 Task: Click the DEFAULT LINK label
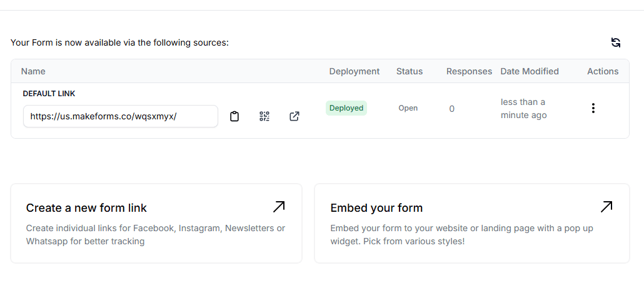tap(49, 94)
